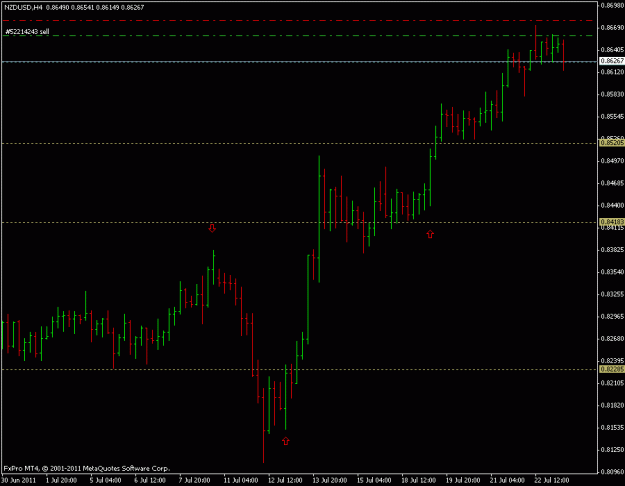This screenshot has height=486, width=625.
Task: Click the 6 Jul 12:00 time label
Action: pyautogui.click(x=150, y=480)
